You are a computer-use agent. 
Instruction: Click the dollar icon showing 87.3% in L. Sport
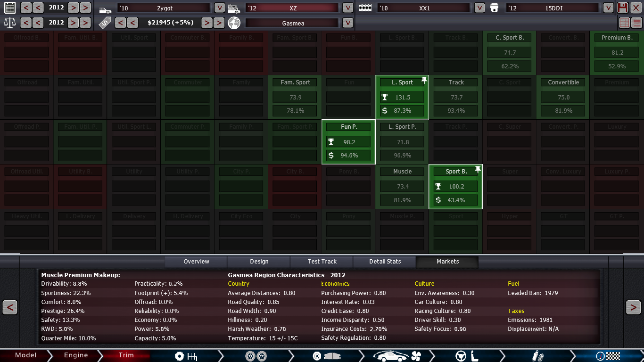385,110
